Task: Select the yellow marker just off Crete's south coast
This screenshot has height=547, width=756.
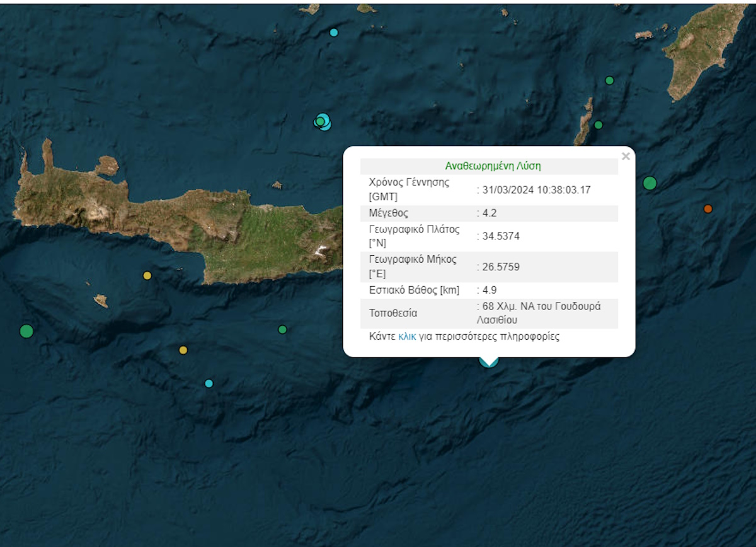Action: [147, 275]
